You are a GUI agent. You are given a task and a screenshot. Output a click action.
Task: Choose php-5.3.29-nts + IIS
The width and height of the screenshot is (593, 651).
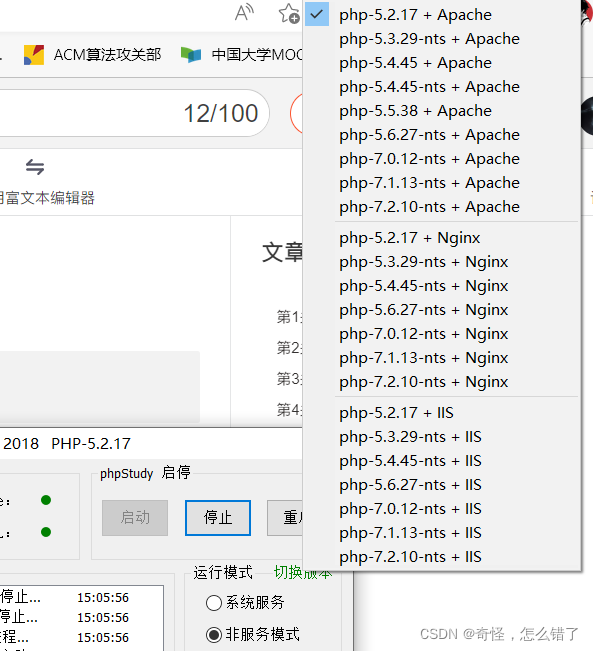point(441,437)
